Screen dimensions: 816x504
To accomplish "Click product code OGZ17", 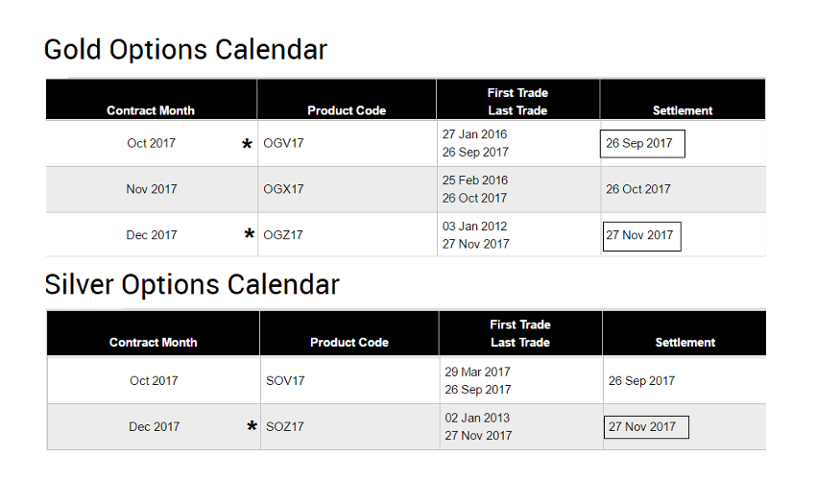I will click(283, 235).
